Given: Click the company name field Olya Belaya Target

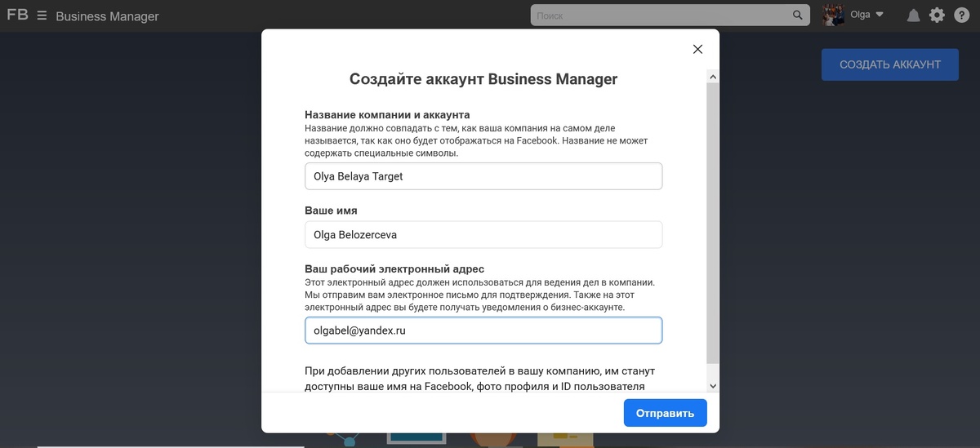Looking at the screenshot, I should click(483, 176).
